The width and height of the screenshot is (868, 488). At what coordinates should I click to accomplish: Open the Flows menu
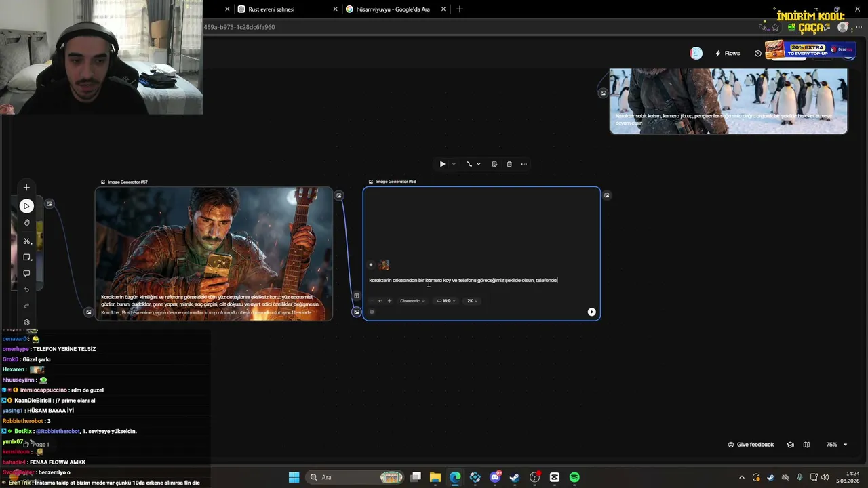tap(728, 54)
